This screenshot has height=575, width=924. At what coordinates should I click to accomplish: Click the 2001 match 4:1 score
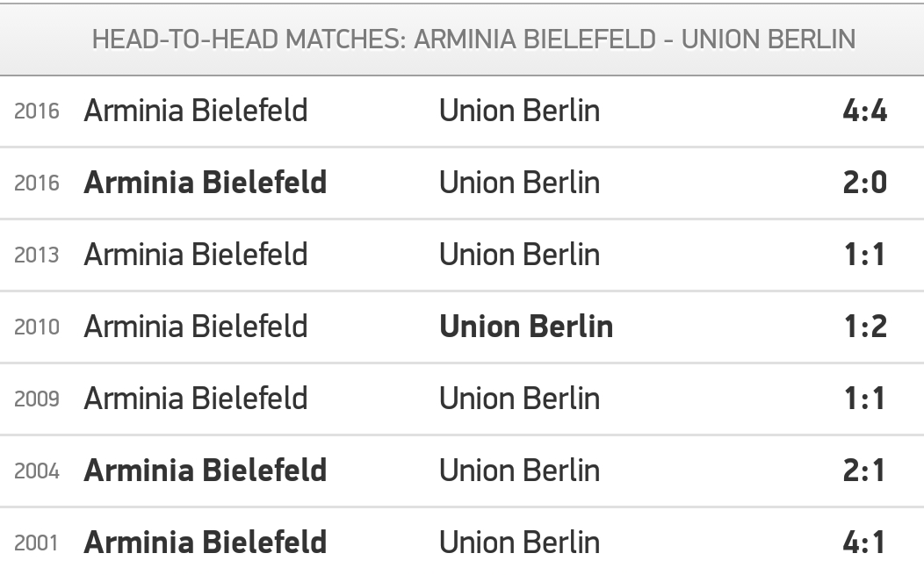[864, 542]
